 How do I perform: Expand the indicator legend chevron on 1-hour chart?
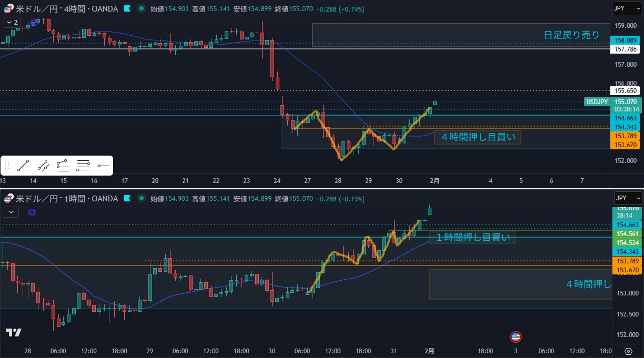tap(12, 212)
